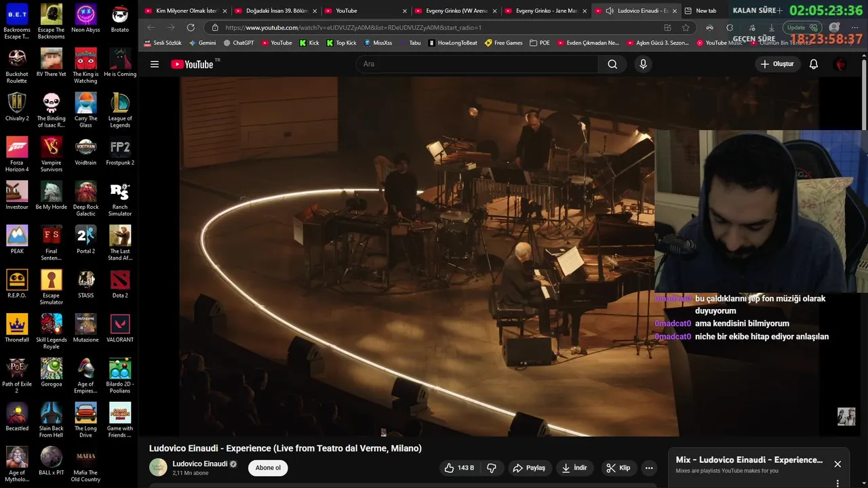Screen dimensions: 868x488
Task: Open League of Legends desktop icon
Action: [120, 110]
